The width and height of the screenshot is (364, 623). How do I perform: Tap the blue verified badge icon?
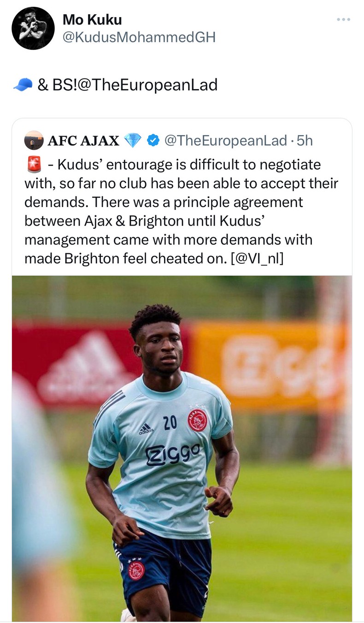(x=153, y=141)
